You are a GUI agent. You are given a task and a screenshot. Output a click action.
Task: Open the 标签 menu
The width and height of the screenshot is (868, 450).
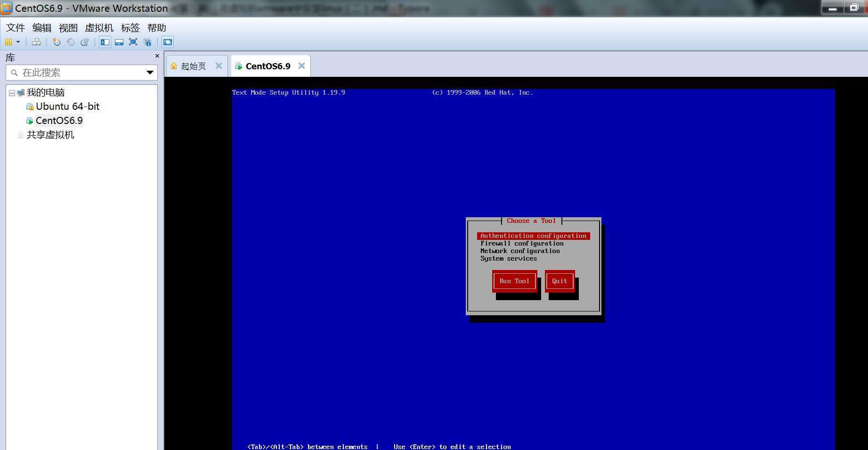(x=130, y=28)
